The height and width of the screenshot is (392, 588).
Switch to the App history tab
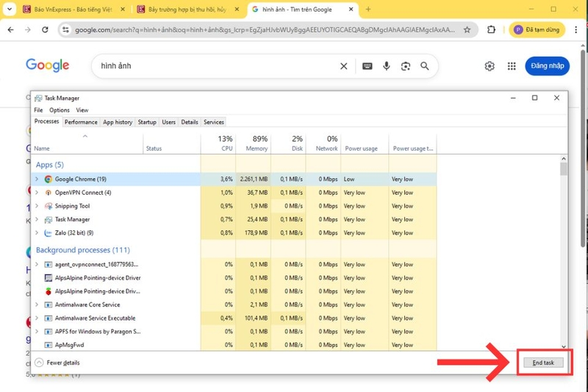118,122
